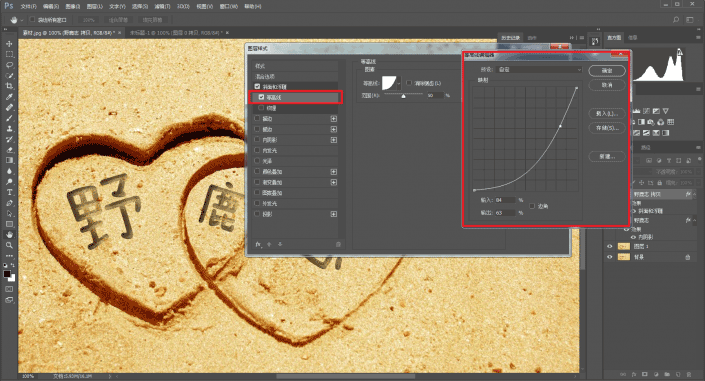705x381 pixels.
Task: Click the fx icon in Layer Style dialog
Action: (258, 244)
